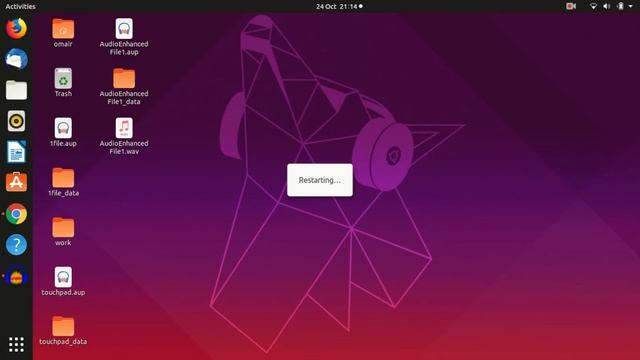Click the network icon in top bar
Image resolution: width=640 pixels, height=360 pixels.
point(593,6)
